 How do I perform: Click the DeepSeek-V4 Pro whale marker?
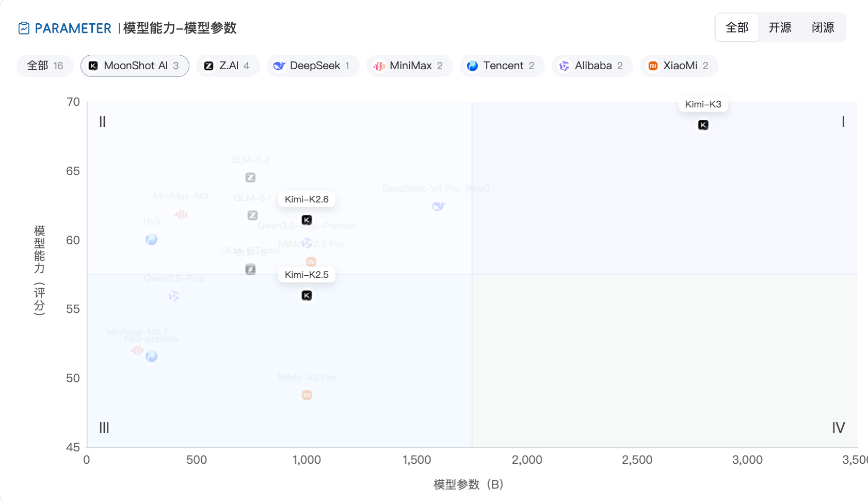[x=439, y=207]
